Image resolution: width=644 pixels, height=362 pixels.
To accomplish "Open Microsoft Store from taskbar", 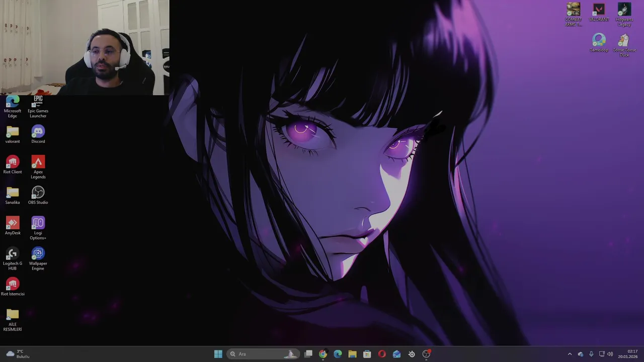I will point(367,354).
